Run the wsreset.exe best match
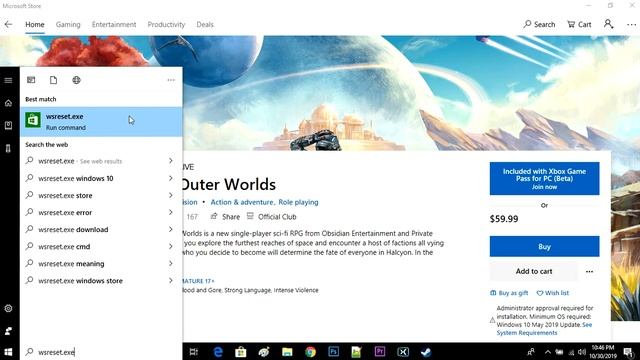 101,122
